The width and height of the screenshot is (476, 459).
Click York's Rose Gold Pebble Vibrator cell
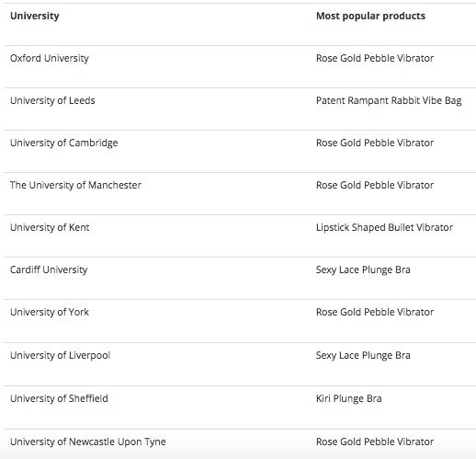[x=375, y=312]
